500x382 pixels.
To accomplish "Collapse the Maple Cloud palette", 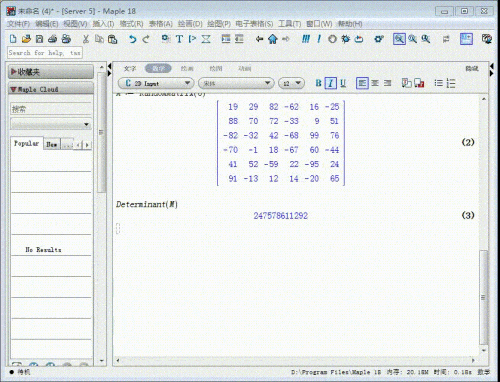I will (51, 89).
